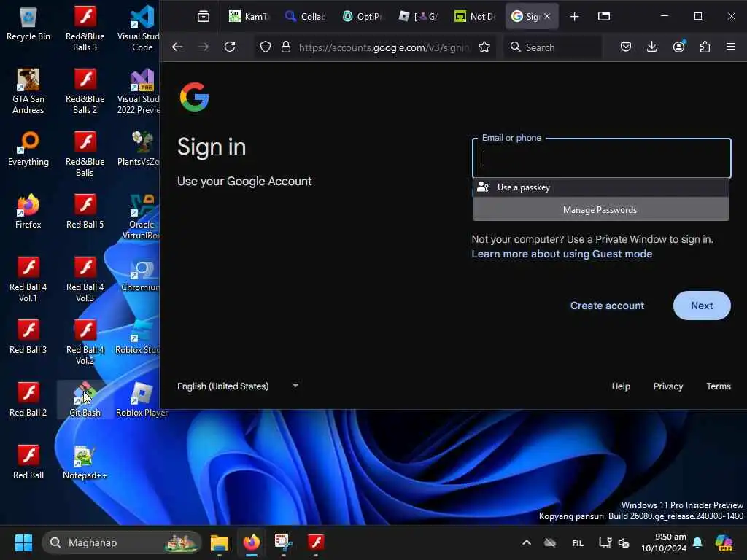Select Red Ball 5 desktop icon
The image size is (747, 560).
click(85, 212)
